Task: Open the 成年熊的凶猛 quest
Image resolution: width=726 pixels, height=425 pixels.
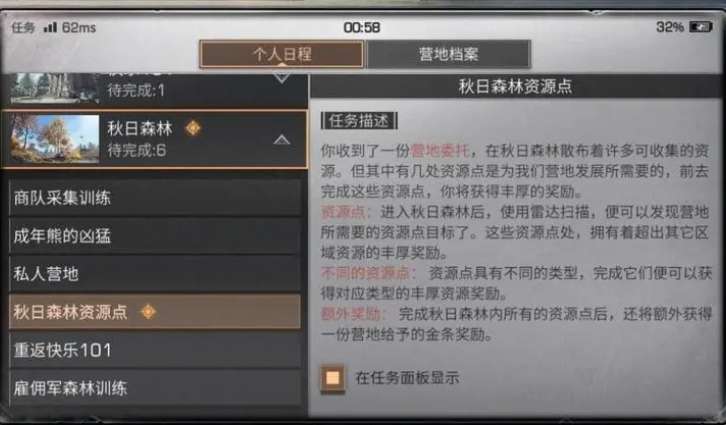Action: point(155,236)
